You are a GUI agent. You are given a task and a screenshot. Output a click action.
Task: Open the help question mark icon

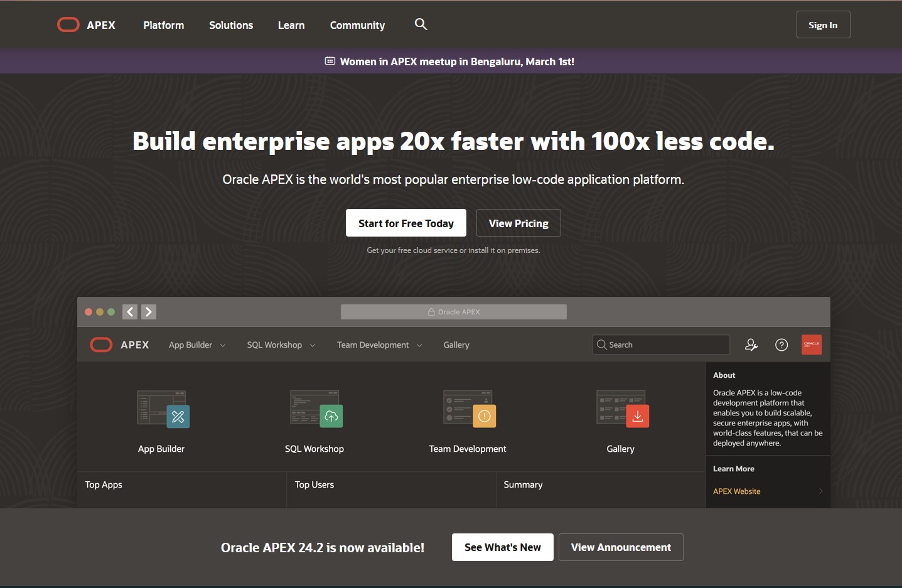click(781, 345)
